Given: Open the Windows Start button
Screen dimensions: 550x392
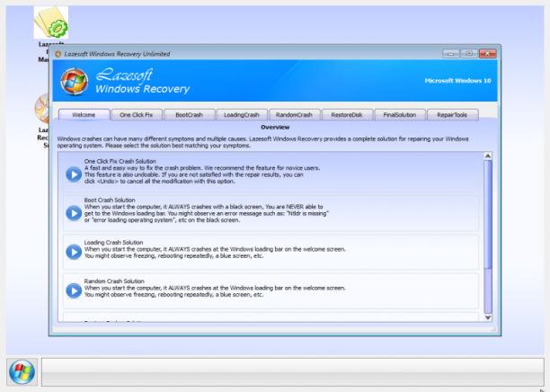Looking at the screenshot, I should [x=22, y=372].
